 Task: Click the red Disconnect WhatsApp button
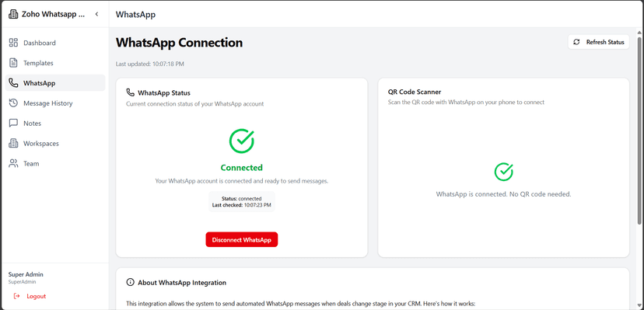coord(241,240)
